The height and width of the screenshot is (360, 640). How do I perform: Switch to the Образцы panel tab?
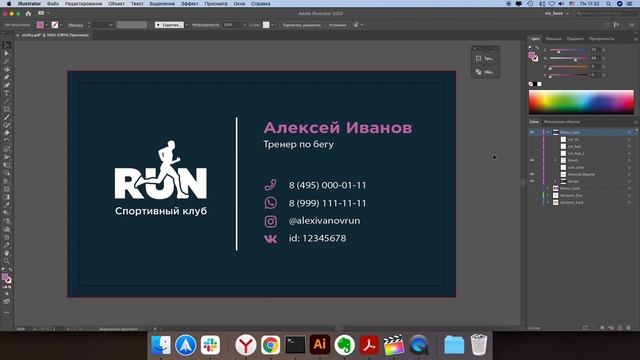tap(553, 39)
